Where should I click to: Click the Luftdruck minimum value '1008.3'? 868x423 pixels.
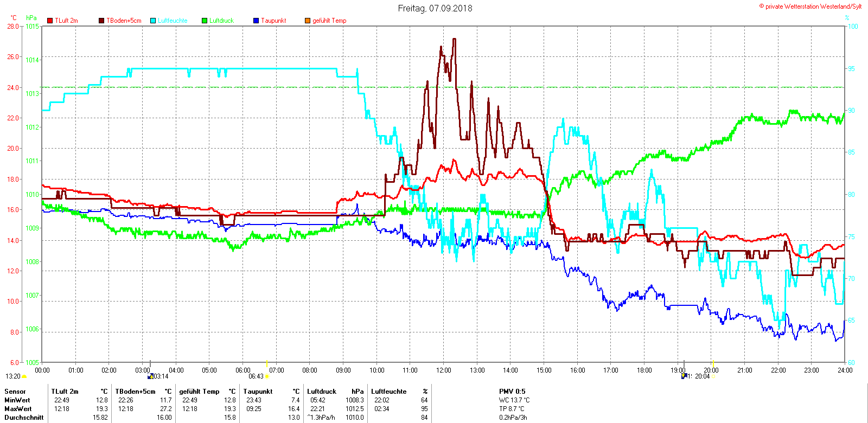point(355,400)
